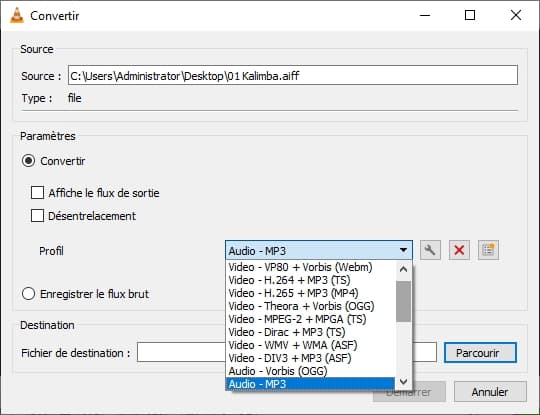Choose Video - WMV + WMA (ASF) profile

310,345
